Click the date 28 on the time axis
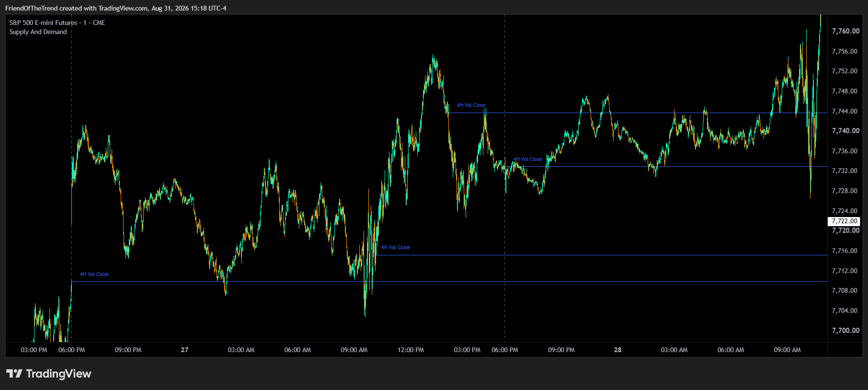The image size is (868, 390). coord(617,350)
